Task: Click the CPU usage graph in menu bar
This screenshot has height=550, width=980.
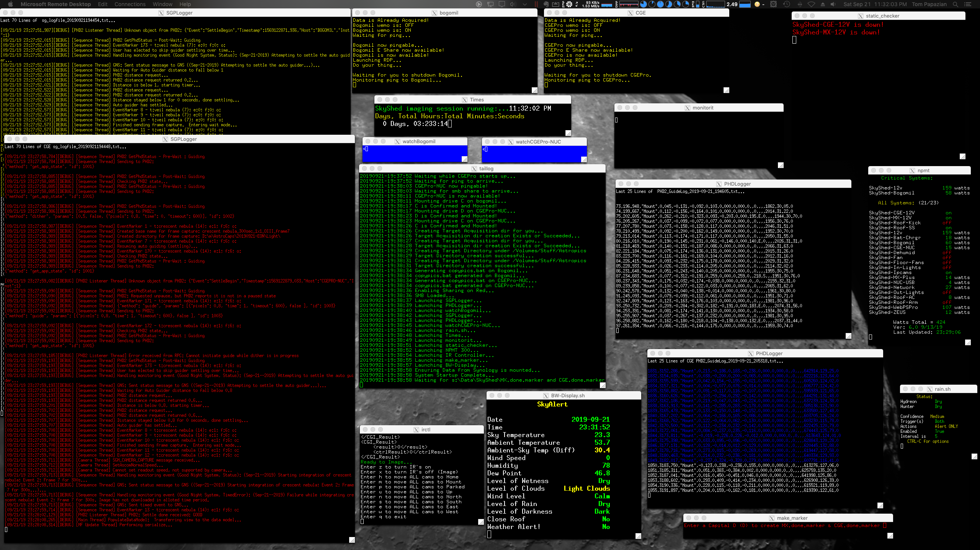Action: [715, 4]
